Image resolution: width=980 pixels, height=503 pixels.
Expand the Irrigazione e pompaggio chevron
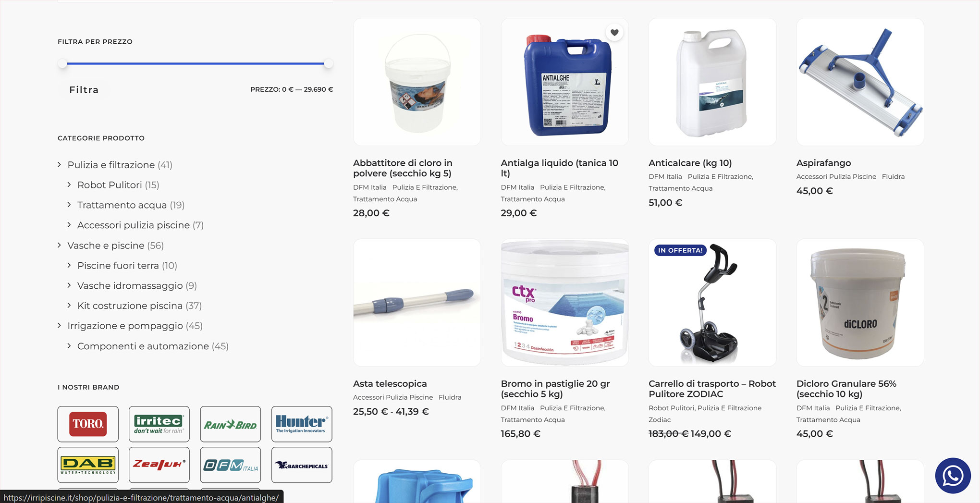(60, 326)
